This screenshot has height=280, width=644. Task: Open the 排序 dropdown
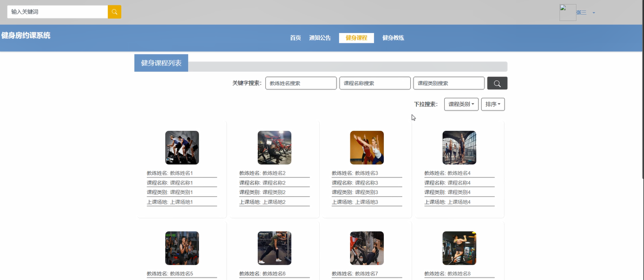point(493,104)
